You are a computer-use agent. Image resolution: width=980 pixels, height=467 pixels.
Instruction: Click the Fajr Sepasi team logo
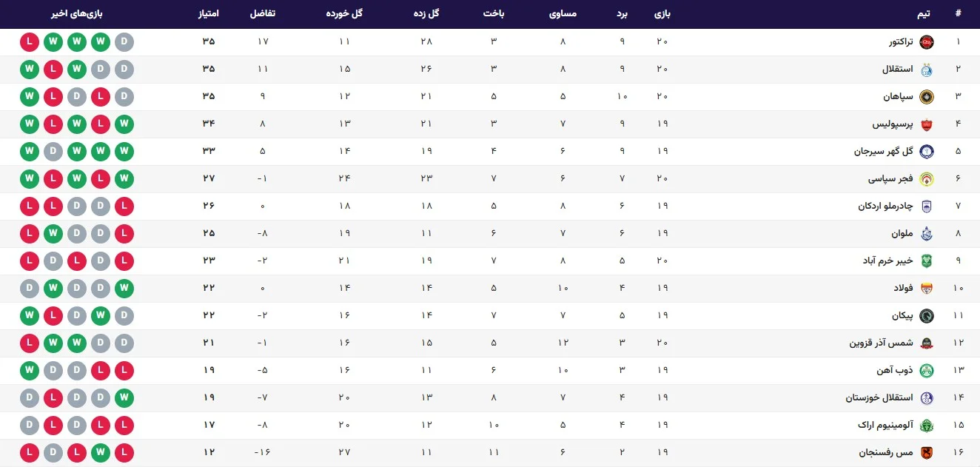click(x=926, y=179)
